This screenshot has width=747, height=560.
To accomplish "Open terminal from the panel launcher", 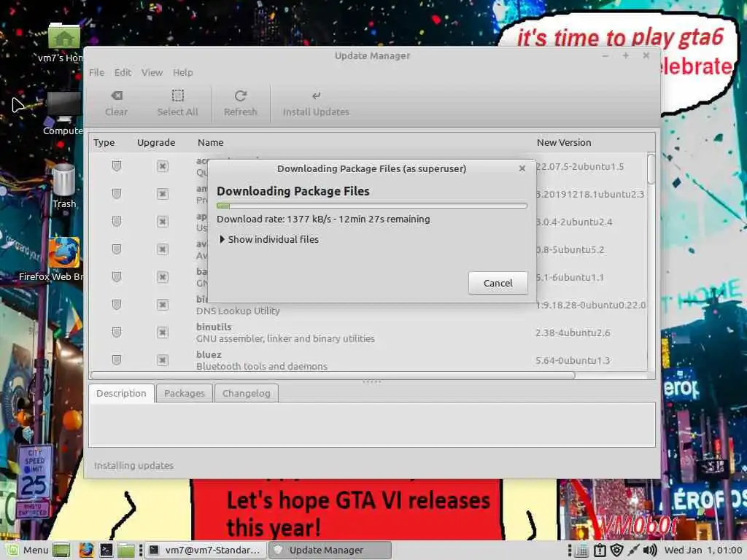I will (107, 550).
